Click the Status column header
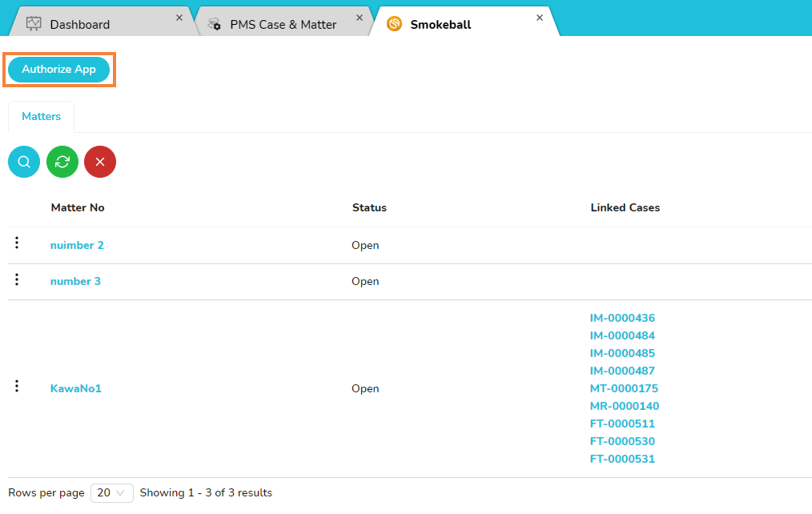Screen dimensions: 812x514 click(369, 207)
